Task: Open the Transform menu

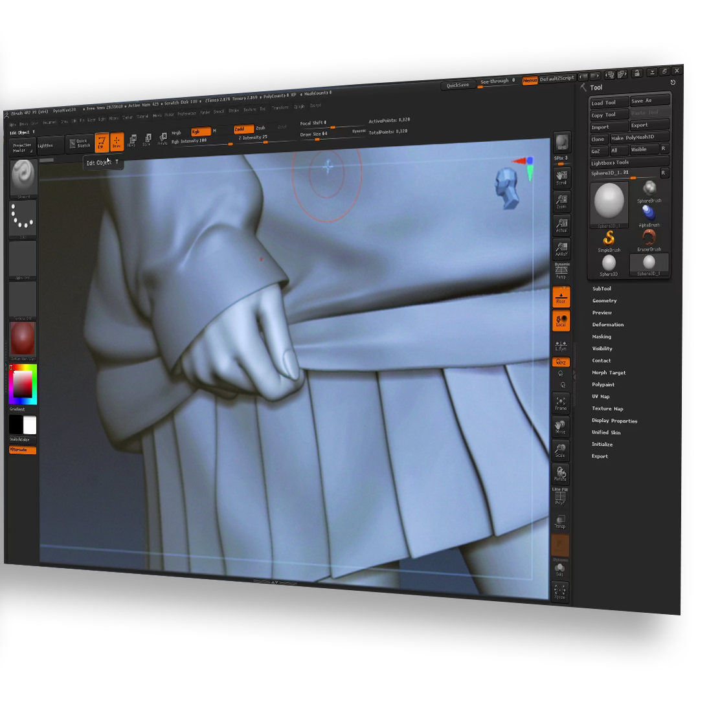Action: (x=280, y=107)
